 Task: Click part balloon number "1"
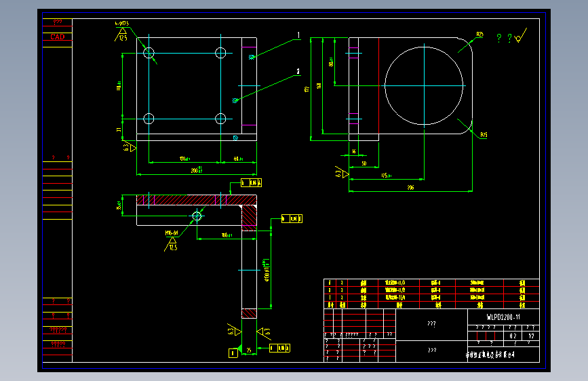pyautogui.click(x=298, y=35)
